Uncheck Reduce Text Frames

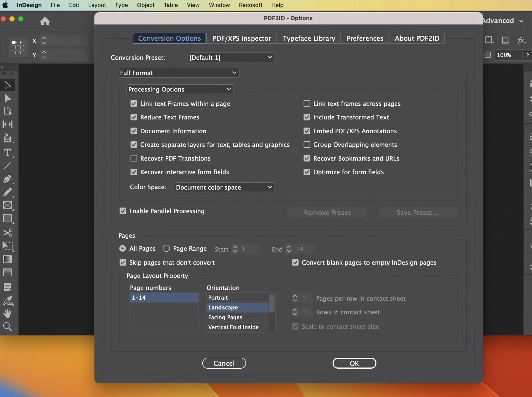pyautogui.click(x=134, y=117)
